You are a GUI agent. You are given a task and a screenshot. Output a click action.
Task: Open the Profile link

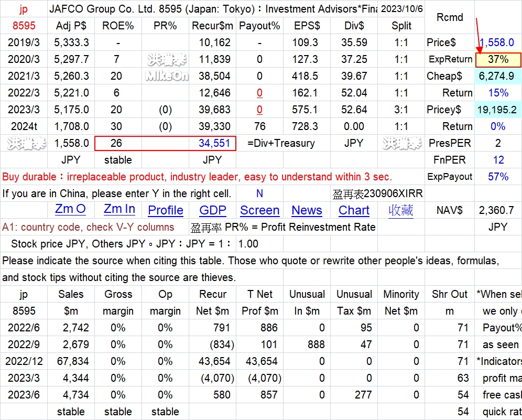(166, 210)
